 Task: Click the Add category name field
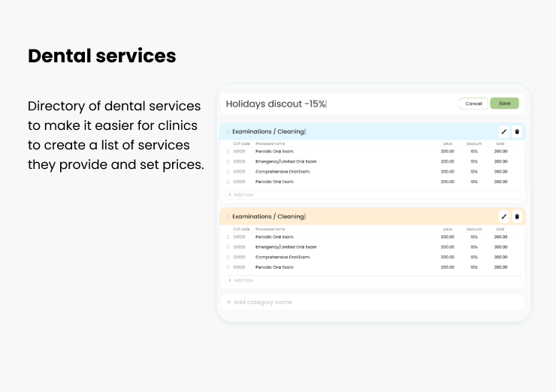[x=373, y=303]
